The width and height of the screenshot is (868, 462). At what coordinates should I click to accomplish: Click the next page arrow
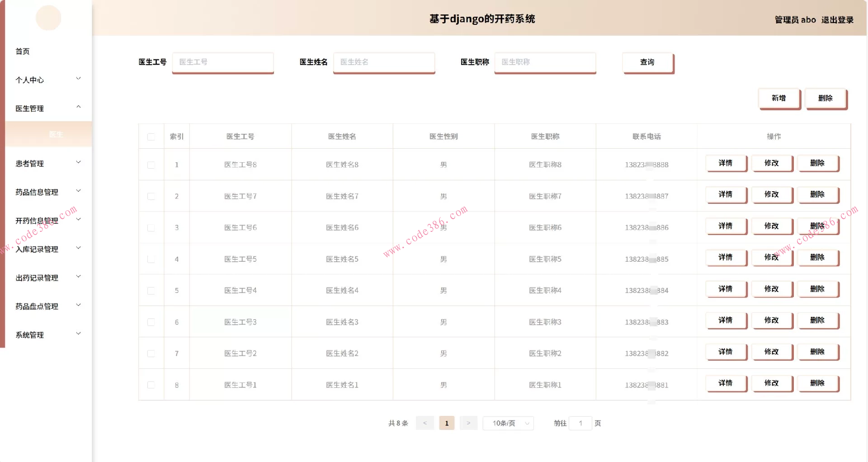468,423
